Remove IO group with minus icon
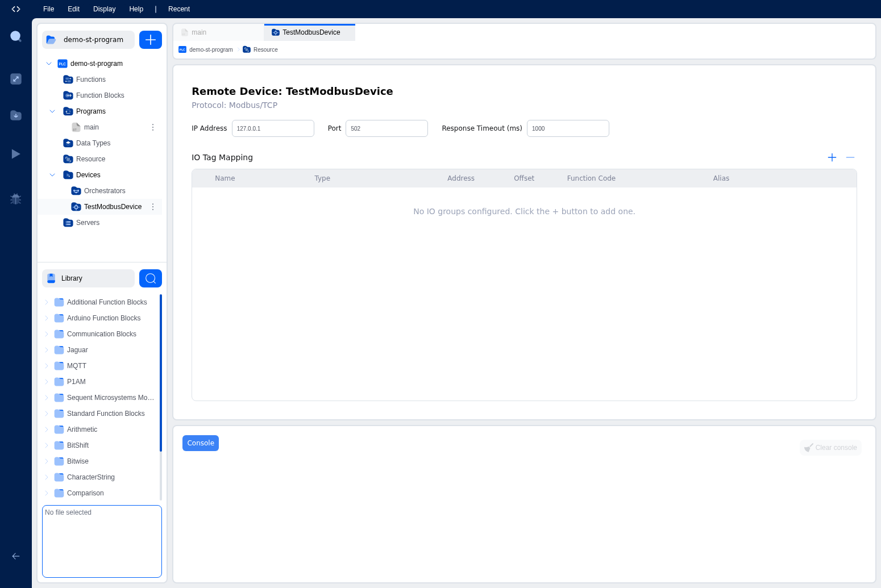 coord(850,157)
